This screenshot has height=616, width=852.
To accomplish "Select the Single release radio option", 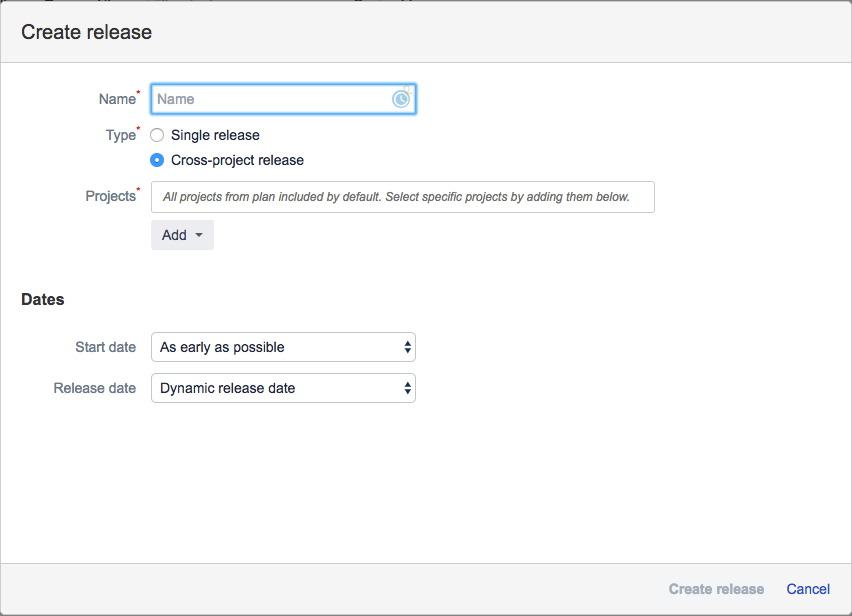I will tap(157, 135).
